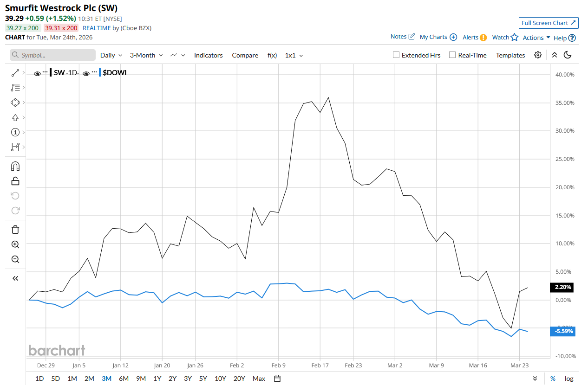This screenshot has width=588, height=385.
Task: Select the 3M range tab
Action: coord(106,379)
